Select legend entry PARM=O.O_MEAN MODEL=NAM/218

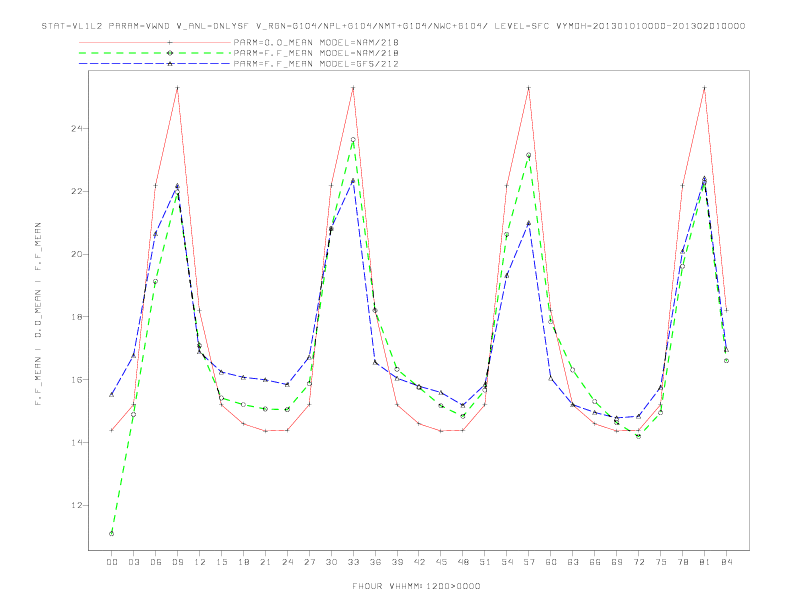[x=316, y=42]
